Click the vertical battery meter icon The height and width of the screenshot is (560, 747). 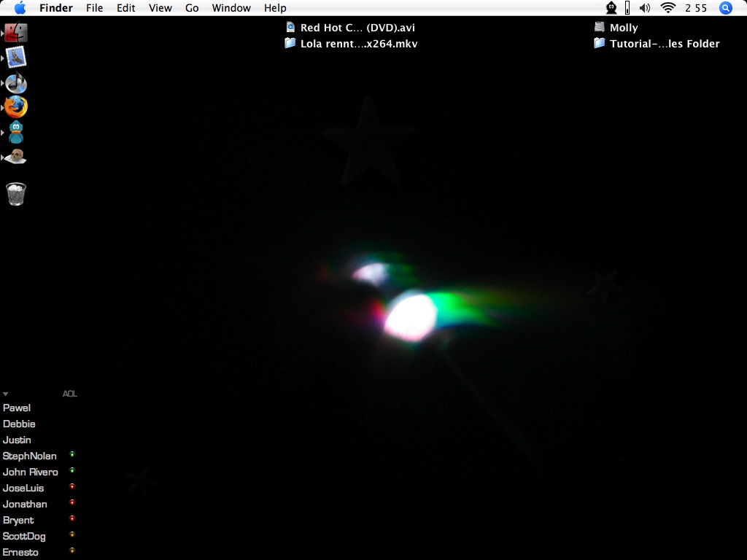tap(627, 7)
